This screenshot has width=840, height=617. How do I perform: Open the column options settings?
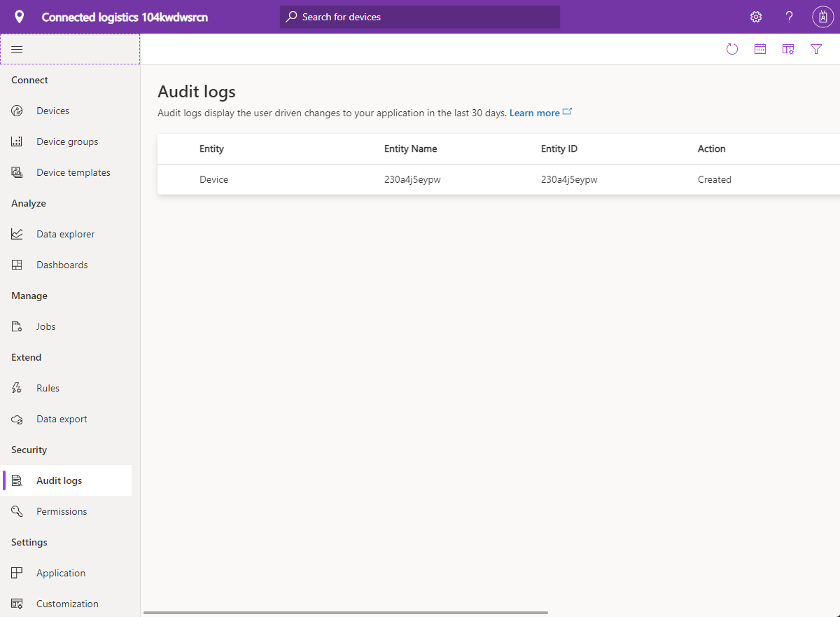click(x=788, y=49)
